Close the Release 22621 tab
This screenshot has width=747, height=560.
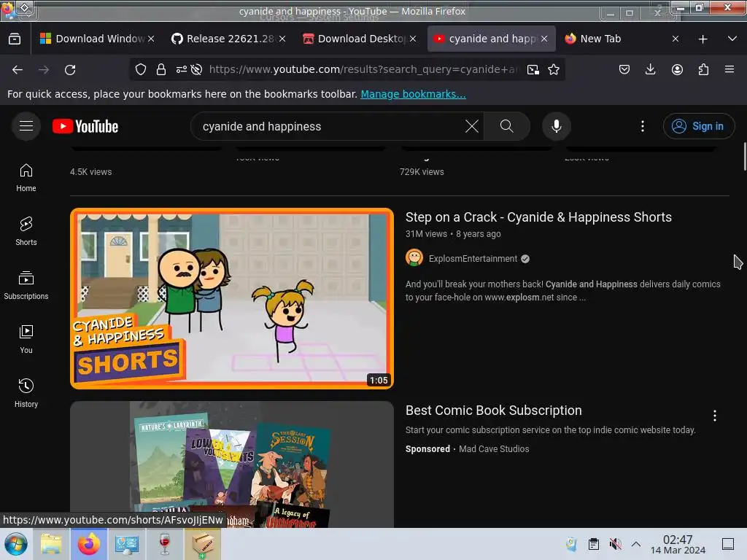click(x=282, y=39)
